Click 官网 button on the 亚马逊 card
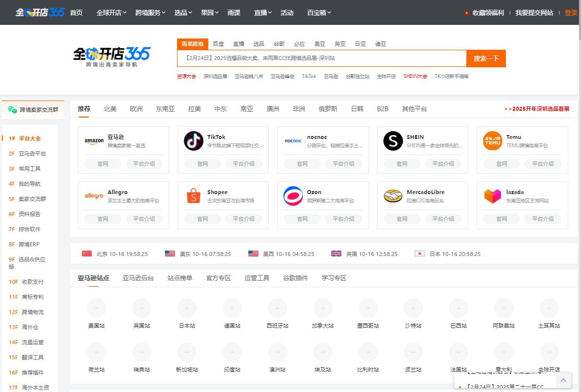Screen dimensions: 581x392 tap(102, 164)
